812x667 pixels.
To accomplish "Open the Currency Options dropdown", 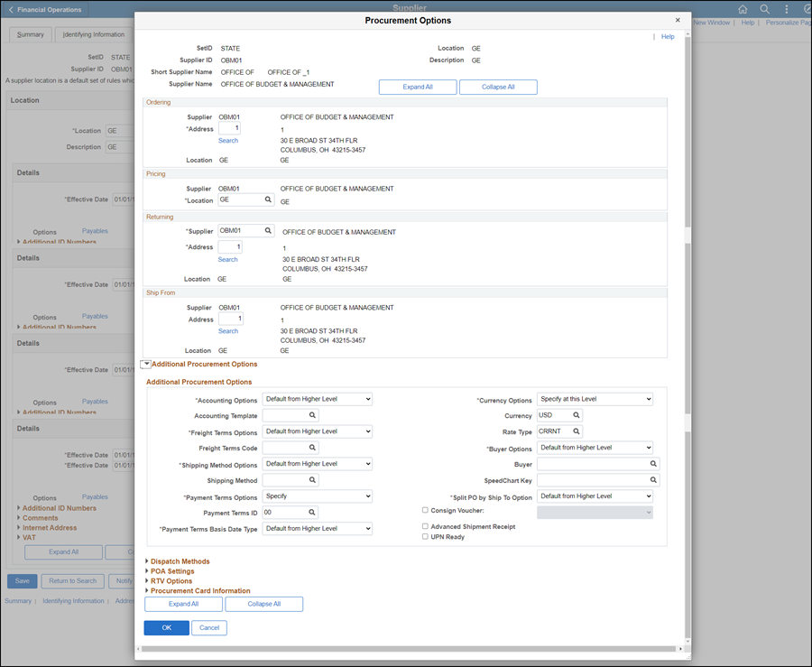I will (595, 400).
